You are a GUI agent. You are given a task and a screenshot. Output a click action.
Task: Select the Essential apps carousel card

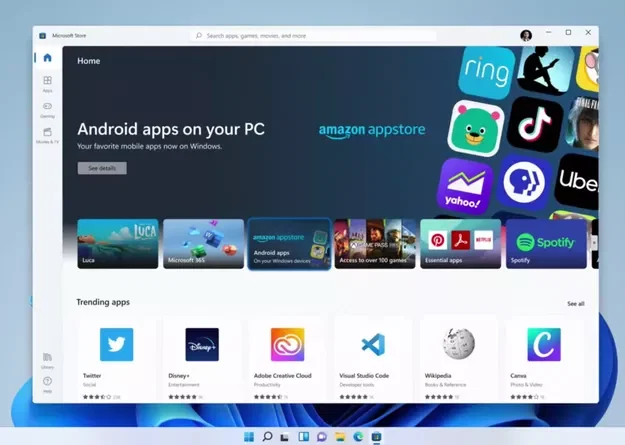pyautogui.click(x=460, y=244)
